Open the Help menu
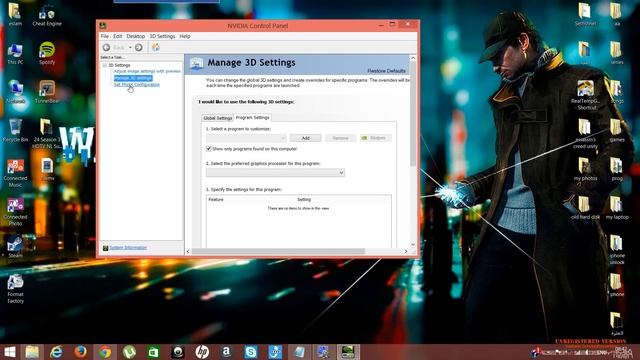The image size is (640, 360). click(x=185, y=36)
